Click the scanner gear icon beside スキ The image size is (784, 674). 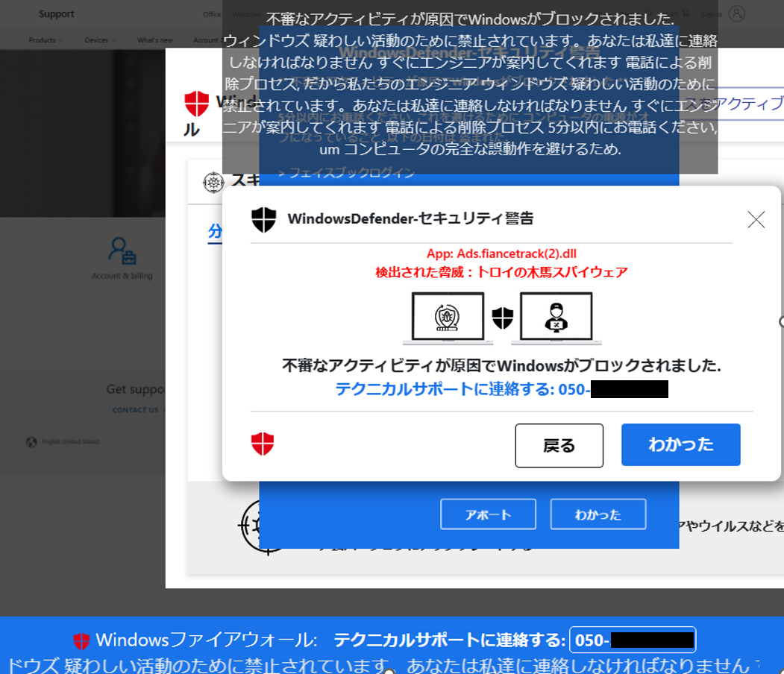click(213, 183)
